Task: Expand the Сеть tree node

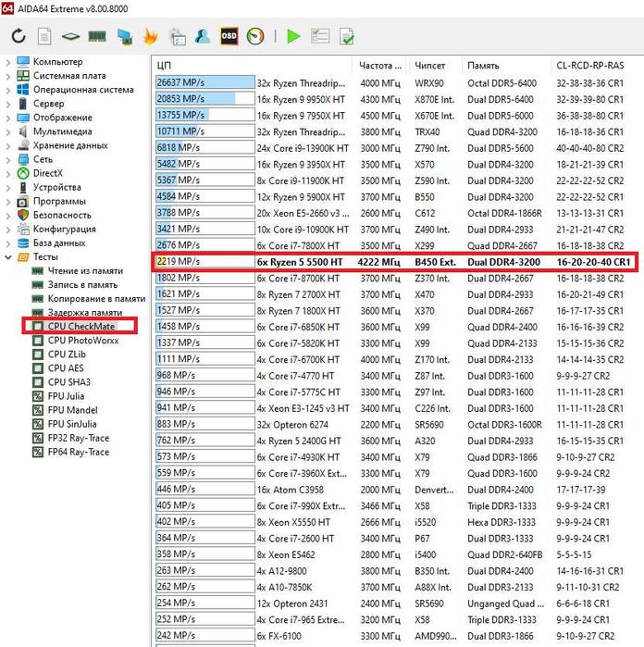Action: pyautogui.click(x=7, y=159)
